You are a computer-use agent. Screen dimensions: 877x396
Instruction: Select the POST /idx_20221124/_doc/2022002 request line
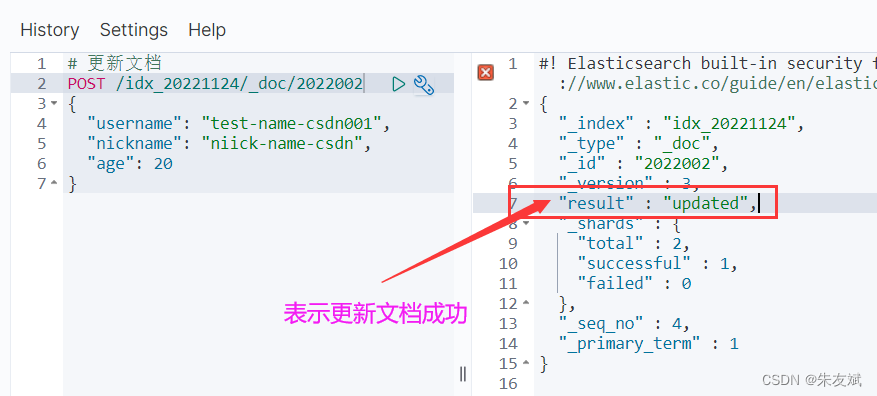click(x=215, y=84)
